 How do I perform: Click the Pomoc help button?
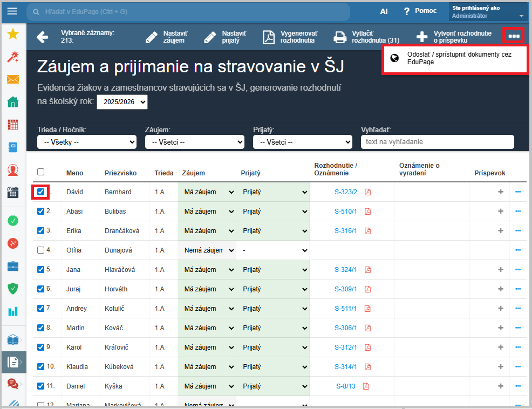(420, 11)
